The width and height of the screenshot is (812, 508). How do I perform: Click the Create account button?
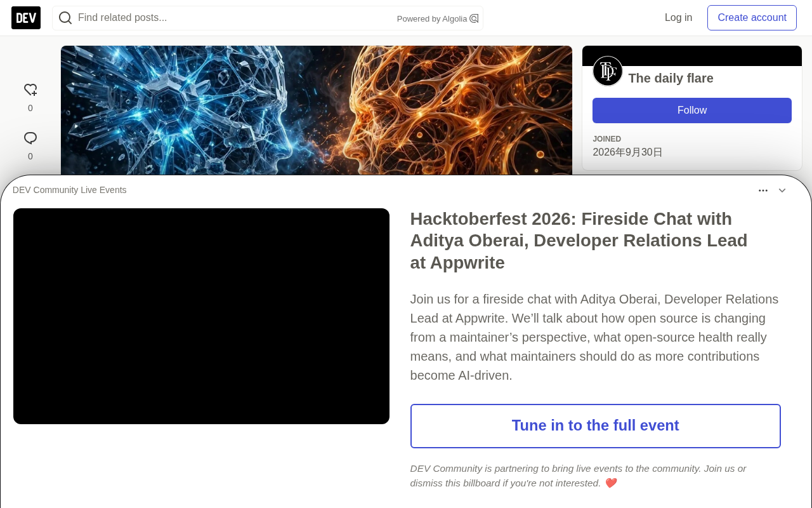(x=752, y=18)
